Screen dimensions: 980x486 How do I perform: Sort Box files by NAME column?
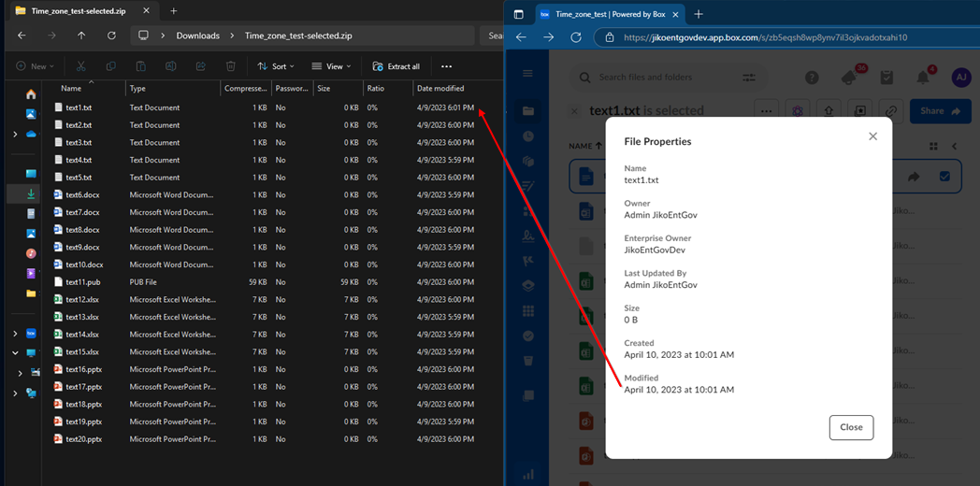tap(586, 146)
